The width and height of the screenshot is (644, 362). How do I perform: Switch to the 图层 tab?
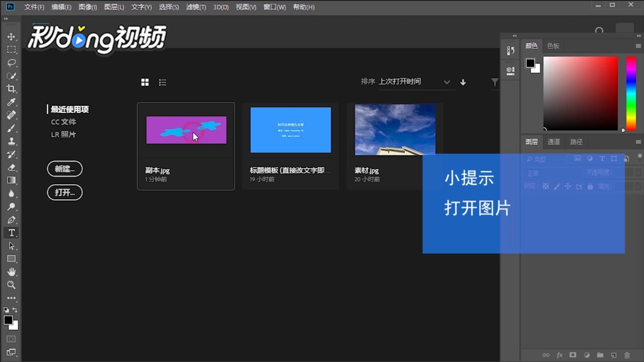(x=531, y=142)
